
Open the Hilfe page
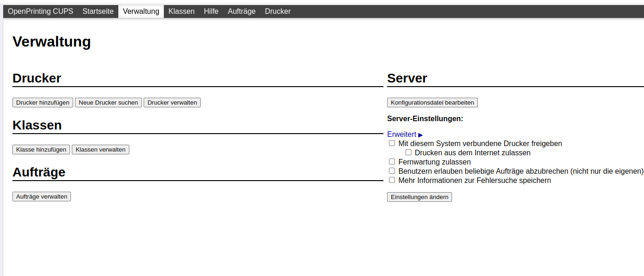pyautogui.click(x=211, y=12)
